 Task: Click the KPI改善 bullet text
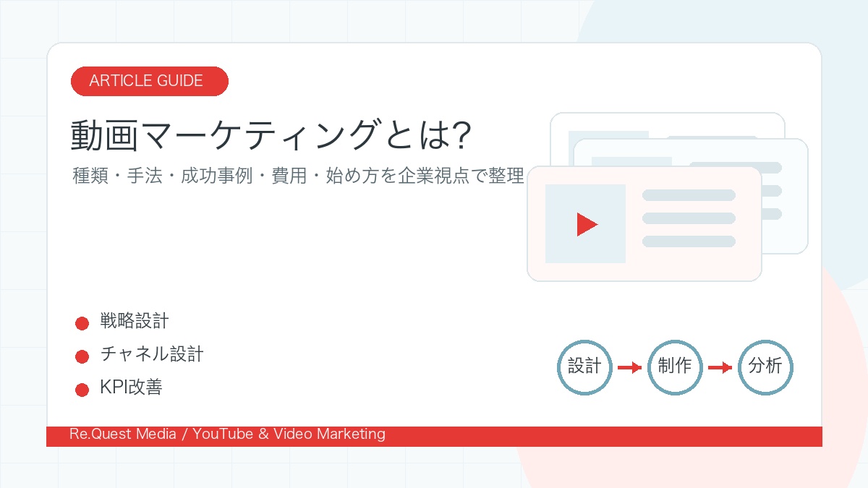[131, 388]
